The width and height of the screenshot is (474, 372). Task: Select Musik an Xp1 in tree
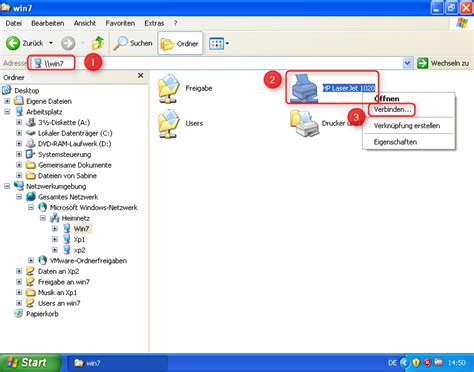pyautogui.click(x=57, y=293)
